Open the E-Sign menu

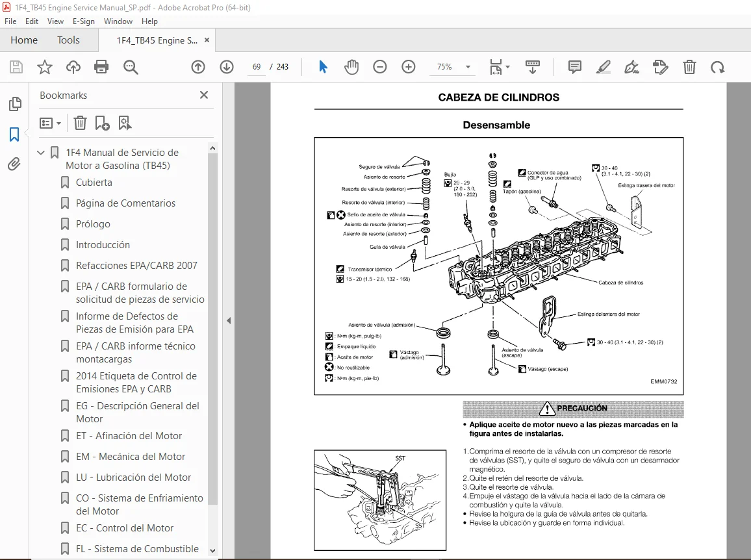83,21
